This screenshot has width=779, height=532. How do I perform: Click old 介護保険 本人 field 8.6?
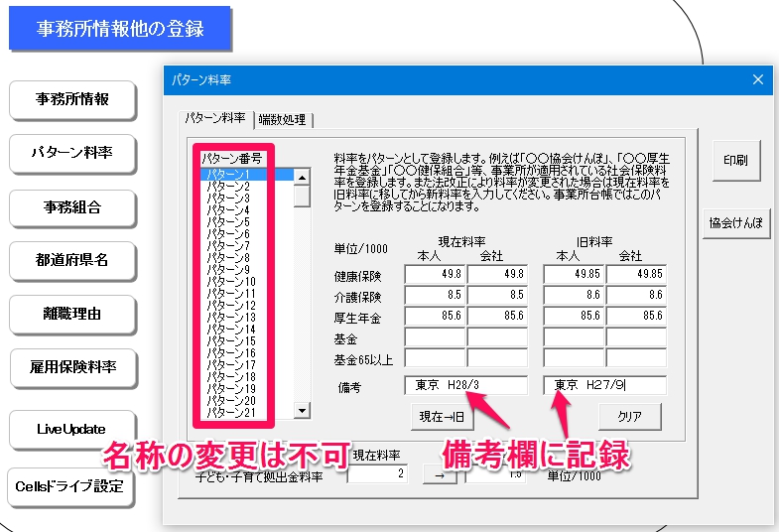coord(574,295)
